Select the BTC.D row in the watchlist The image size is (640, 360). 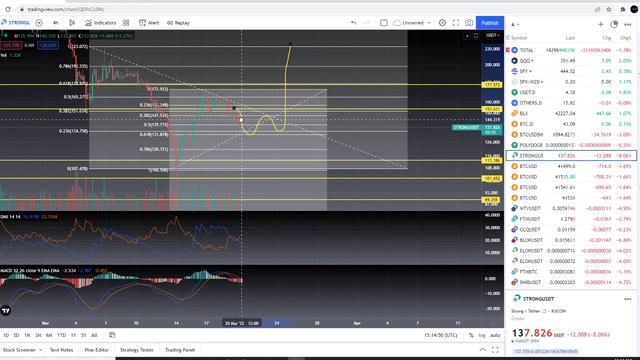pos(571,124)
